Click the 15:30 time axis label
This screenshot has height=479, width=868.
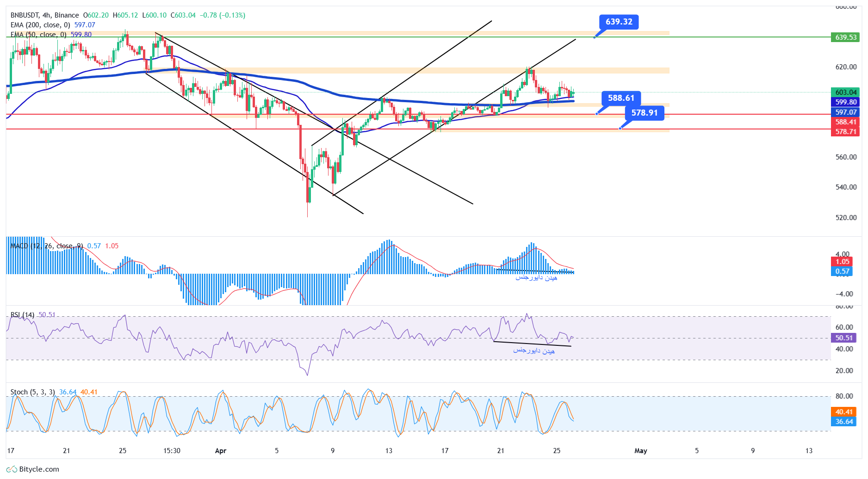coord(172,451)
